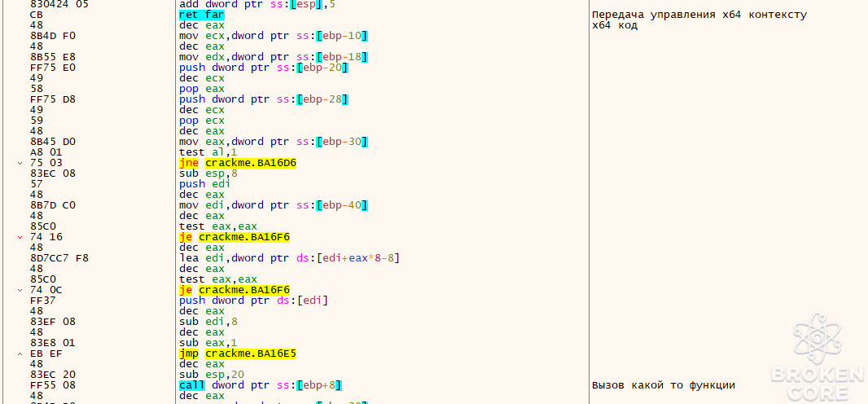Image resolution: width=868 pixels, height=404 pixels.
Task: Select the je instruction with bytes 74 0C
Action: (235, 290)
